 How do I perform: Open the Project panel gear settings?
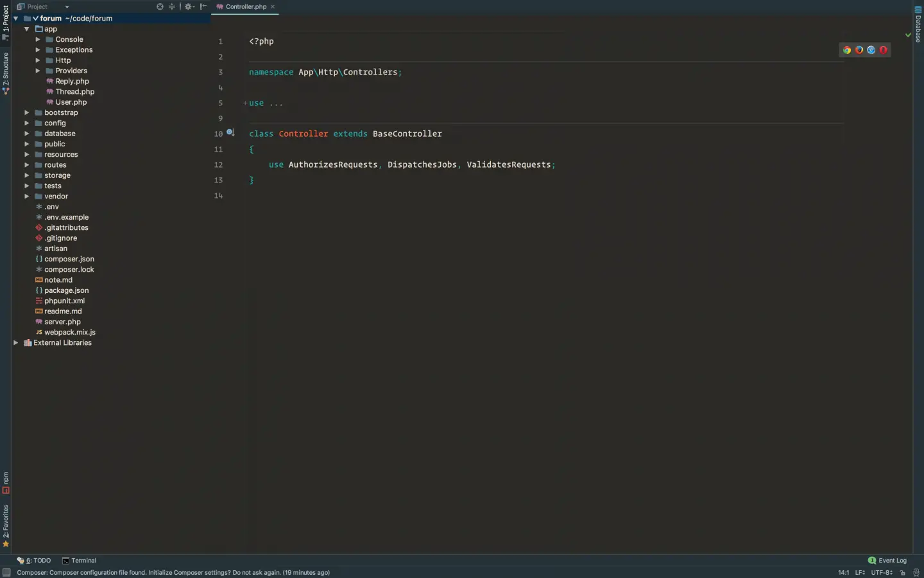[189, 6]
